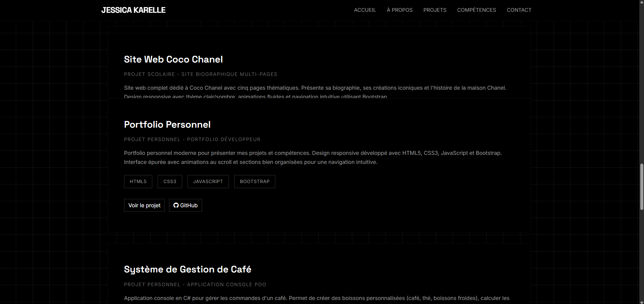Select the Système de Gestion de Café heading

pyautogui.click(x=188, y=269)
